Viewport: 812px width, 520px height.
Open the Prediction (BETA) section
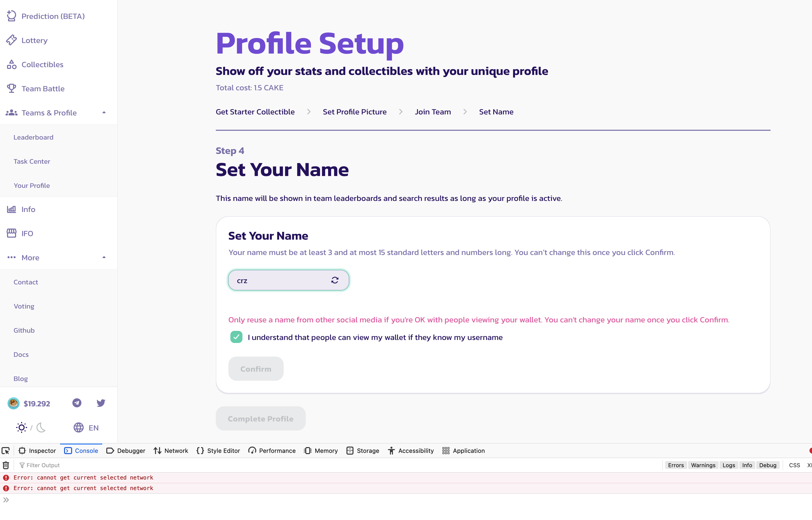coord(53,16)
